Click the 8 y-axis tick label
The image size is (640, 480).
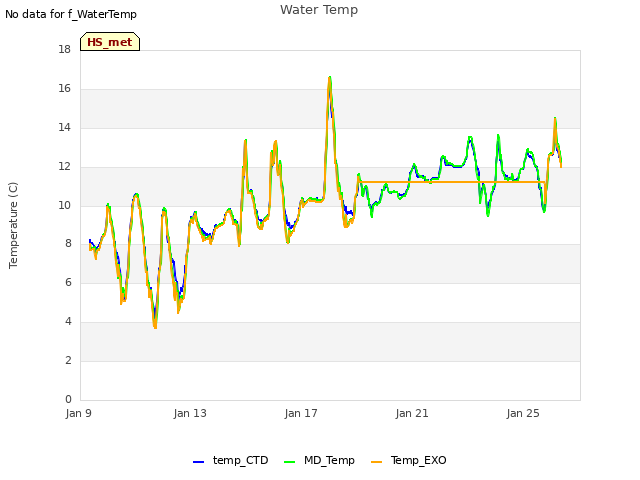(68, 244)
